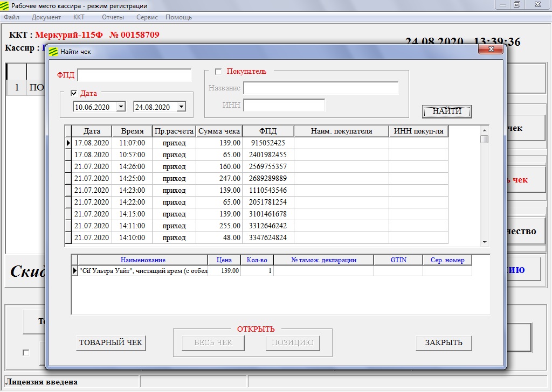This screenshot has width=552, height=392.
Task: Click the receipts list scrollbar thumb
Action: [485, 139]
